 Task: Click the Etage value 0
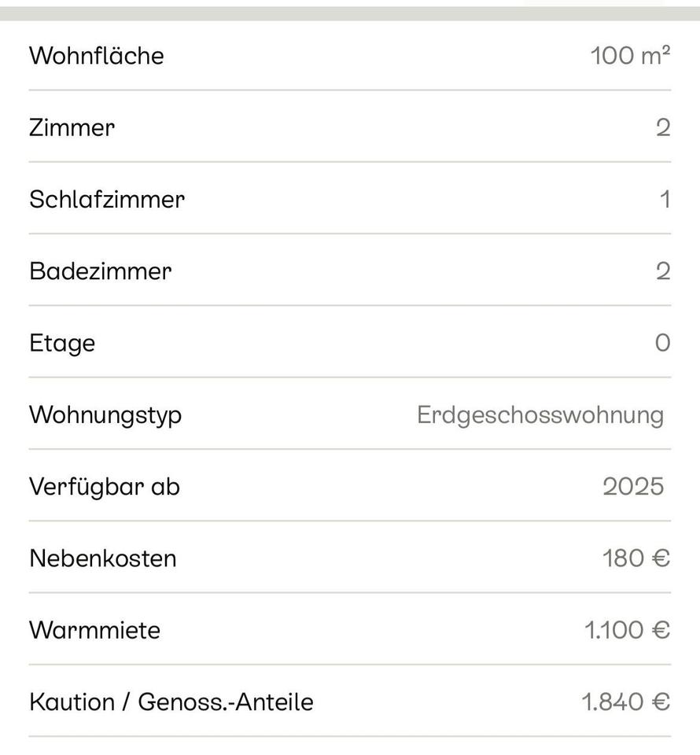[x=663, y=343]
